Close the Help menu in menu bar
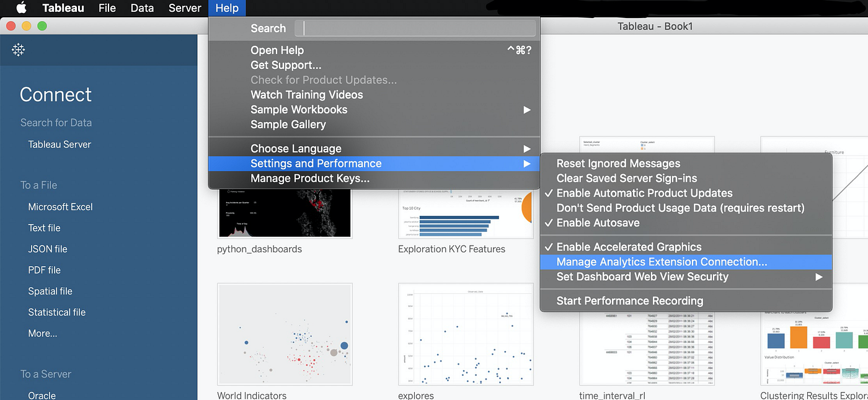This screenshot has height=400, width=868. click(227, 8)
